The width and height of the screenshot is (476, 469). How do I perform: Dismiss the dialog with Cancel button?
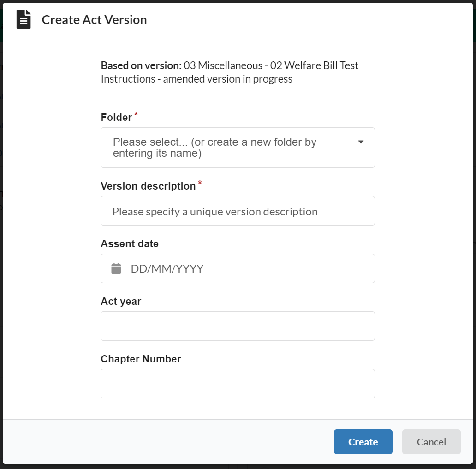click(431, 442)
